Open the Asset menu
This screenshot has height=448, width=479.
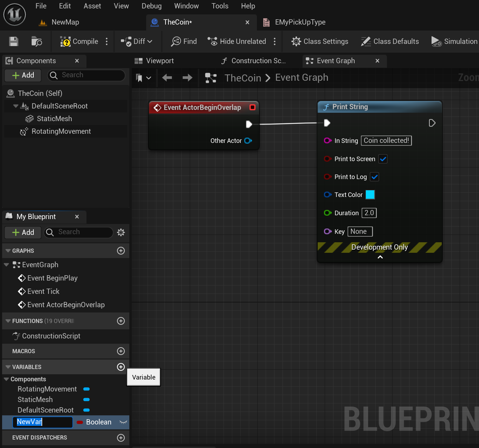pyautogui.click(x=92, y=6)
